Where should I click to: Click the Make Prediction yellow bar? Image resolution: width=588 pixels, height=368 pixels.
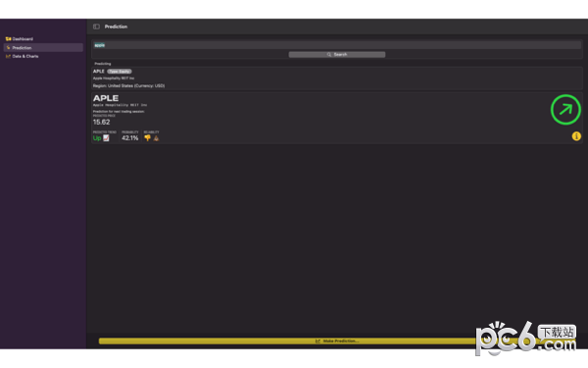[337, 341]
